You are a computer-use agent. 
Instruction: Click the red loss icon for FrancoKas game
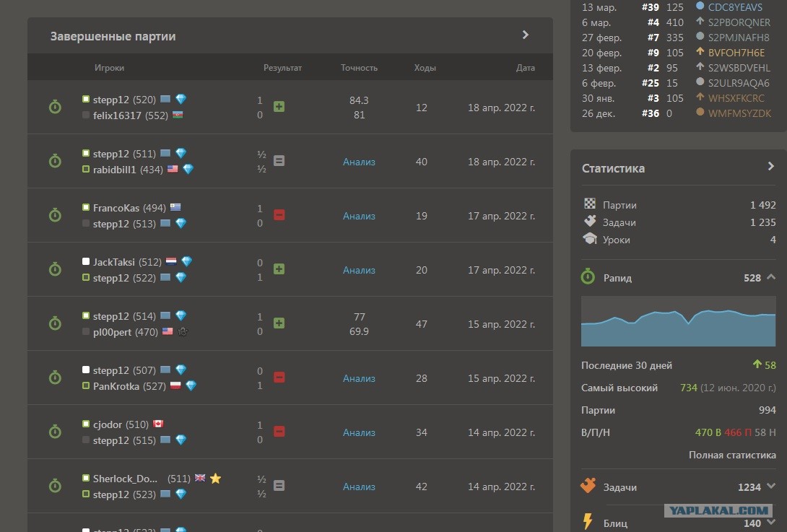pyautogui.click(x=279, y=215)
